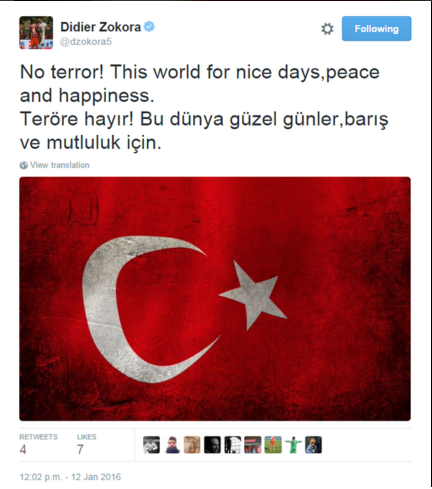Open the Turkish flag image
Image resolution: width=432 pixels, height=489 pixels.
click(215, 299)
